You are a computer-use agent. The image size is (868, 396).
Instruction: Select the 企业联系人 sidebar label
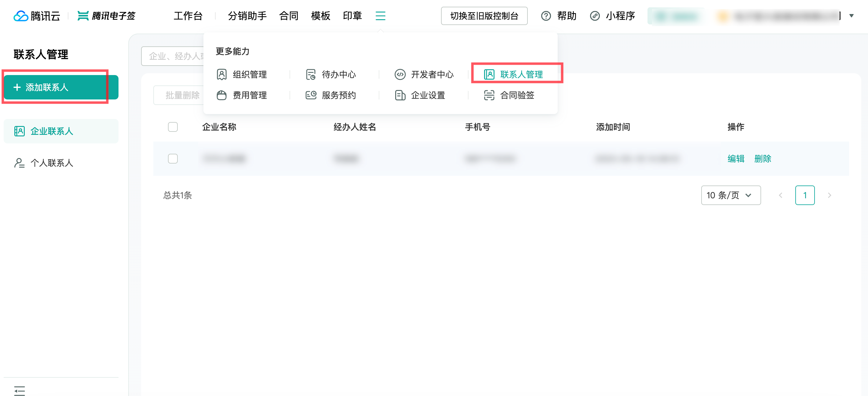coord(52,131)
